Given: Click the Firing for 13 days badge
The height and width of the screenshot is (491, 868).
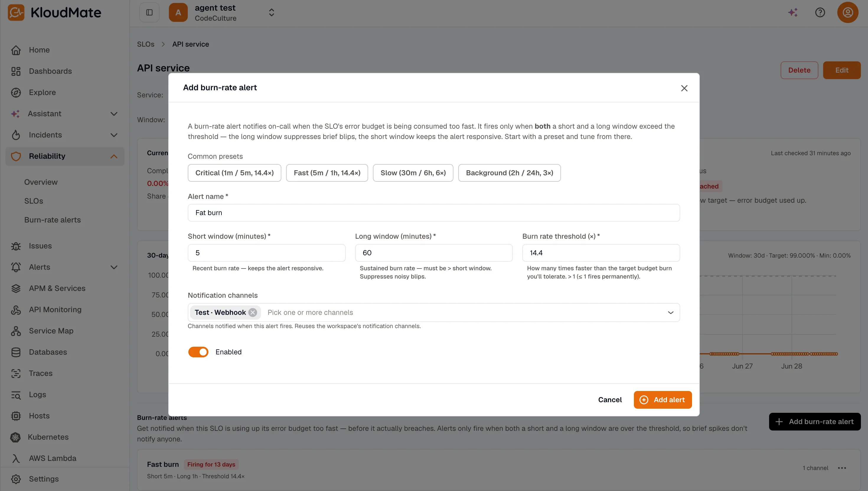Looking at the screenshot, I should (x=211, y=464).
